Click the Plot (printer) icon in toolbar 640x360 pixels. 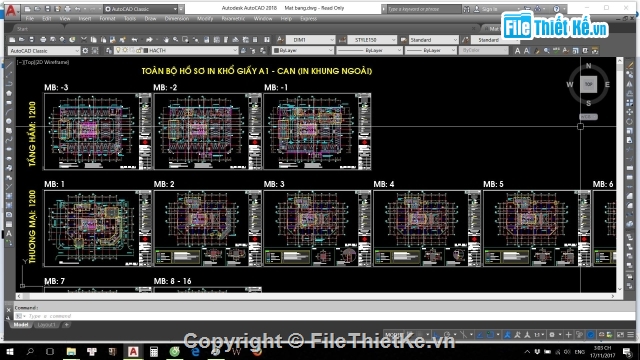[43, 40]
